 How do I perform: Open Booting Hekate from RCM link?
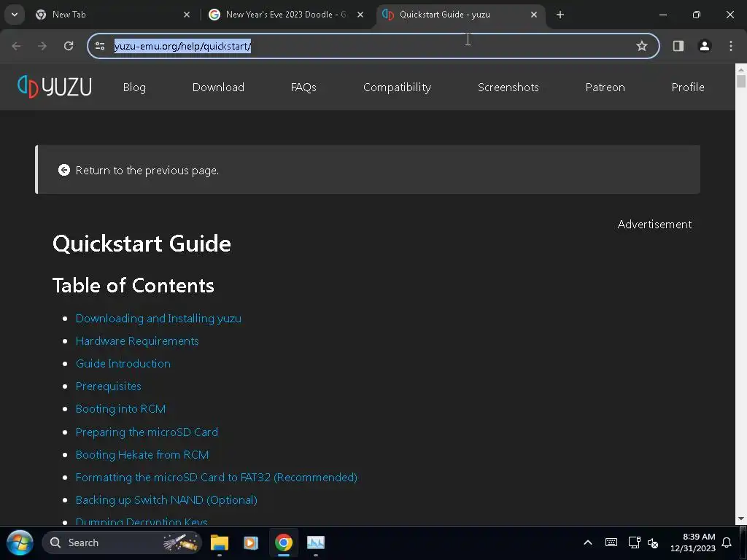tap(142, 455)
